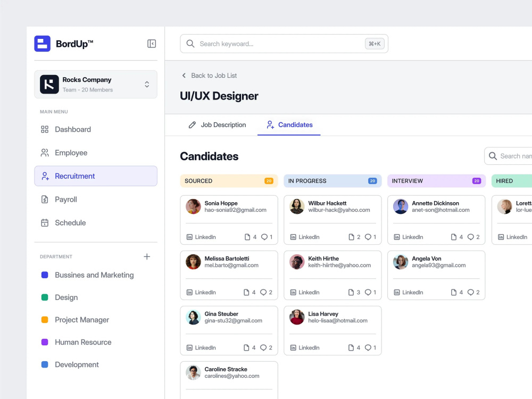Click LinkedIn icon on Keith Hirthe card
Image resolution: width=532 pixels, height=399 pixels.
293,292
